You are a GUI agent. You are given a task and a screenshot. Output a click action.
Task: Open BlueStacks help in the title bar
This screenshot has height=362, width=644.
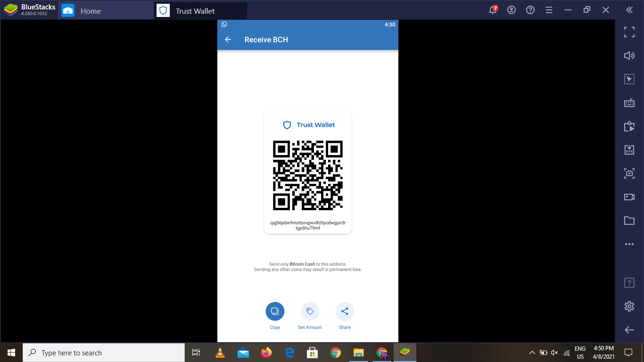(x=530, y=10)
